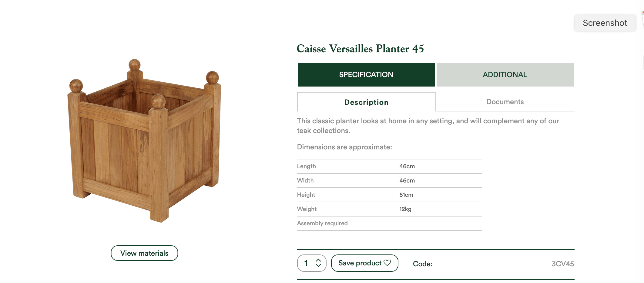Click the Code: label
This screenshot has width=644, height=283.
[423, 264]
